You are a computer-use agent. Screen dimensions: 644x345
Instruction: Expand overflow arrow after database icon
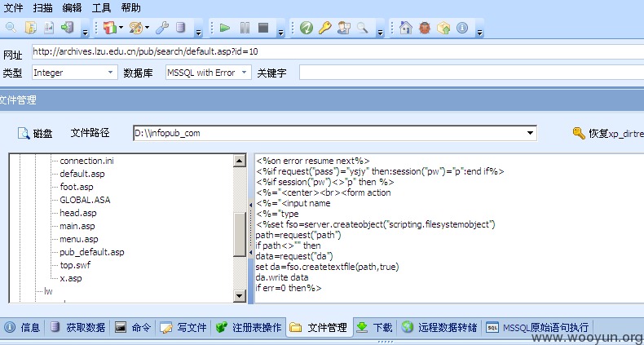(x=199, y=33)
